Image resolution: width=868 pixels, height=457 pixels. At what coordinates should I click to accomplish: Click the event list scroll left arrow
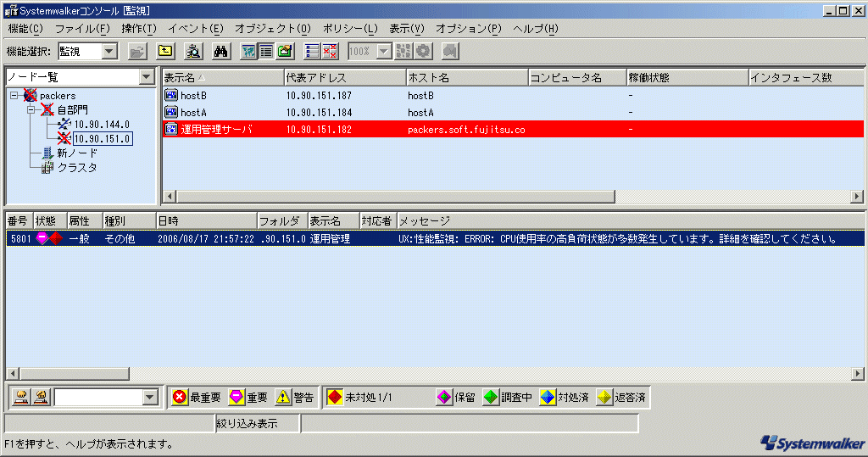[x=13, y=374]
